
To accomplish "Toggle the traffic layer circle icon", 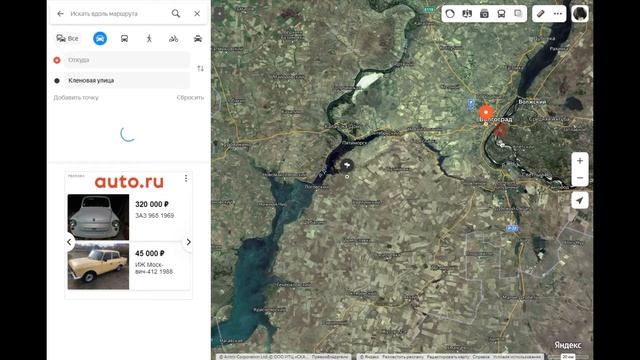I will [x=450, y=14].
